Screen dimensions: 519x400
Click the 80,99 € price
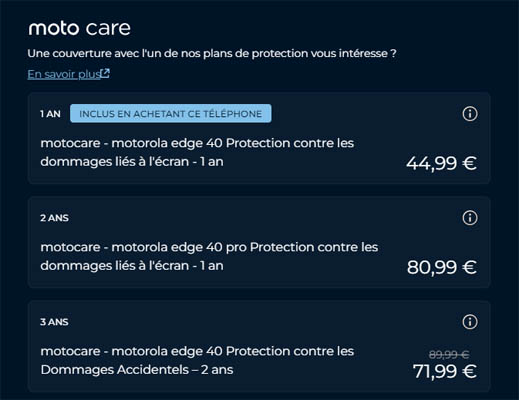click(441, 267)
